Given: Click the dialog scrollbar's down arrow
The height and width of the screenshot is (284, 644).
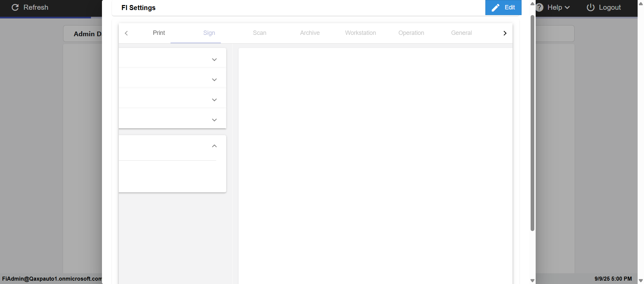Looking at the screenshot, I should tap(532, 281).
